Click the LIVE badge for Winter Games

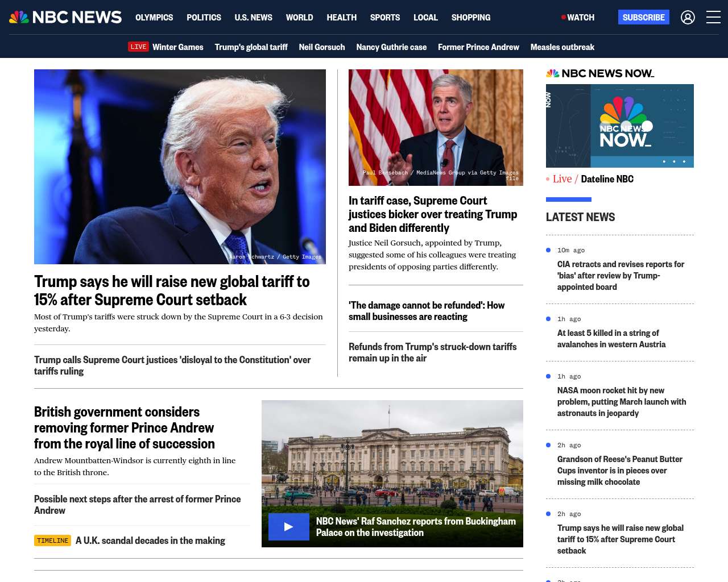point(138,47)
